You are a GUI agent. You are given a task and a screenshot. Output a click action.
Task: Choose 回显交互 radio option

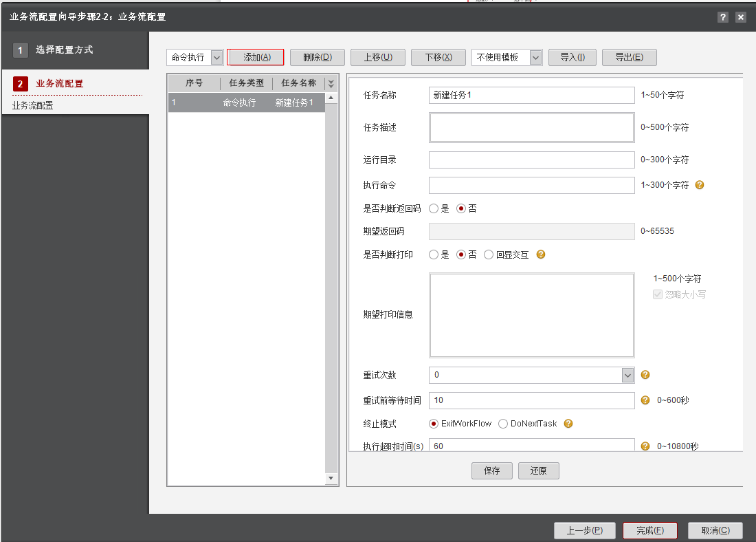(x=489, y=254)
